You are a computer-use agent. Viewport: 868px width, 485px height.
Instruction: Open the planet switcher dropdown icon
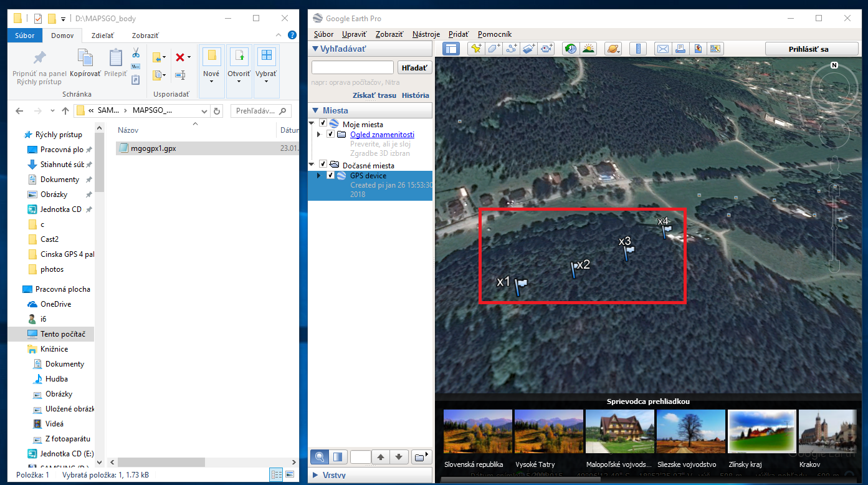click(613, 49)
